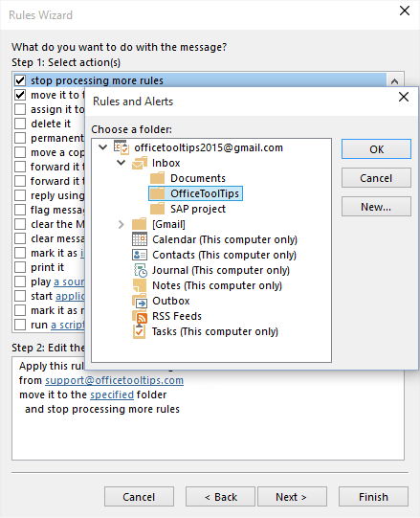Select Contacts (This computer only)
Image resolution: width=420 pixels, height=518 pixels.
[224, 255]
